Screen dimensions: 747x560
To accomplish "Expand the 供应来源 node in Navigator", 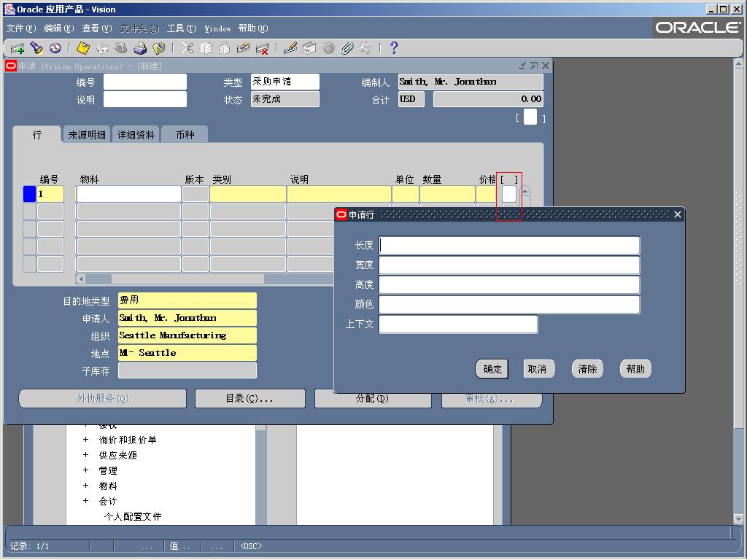I will [86, 455].
